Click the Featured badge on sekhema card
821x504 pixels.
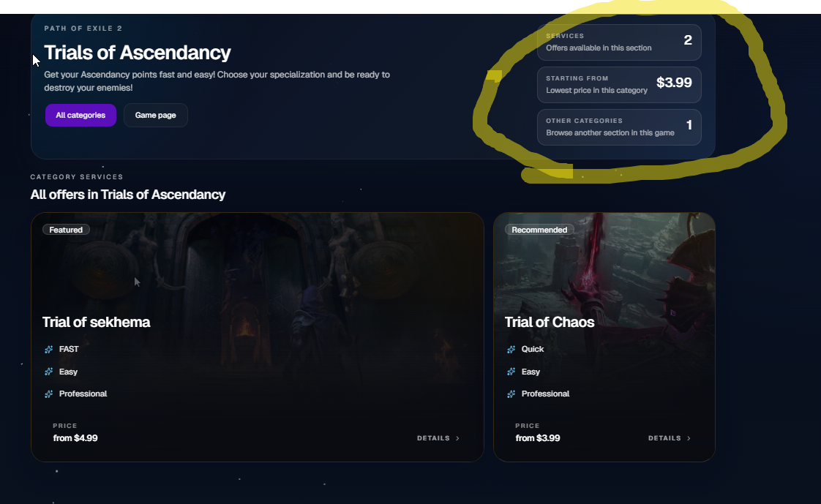pos(66,230)
